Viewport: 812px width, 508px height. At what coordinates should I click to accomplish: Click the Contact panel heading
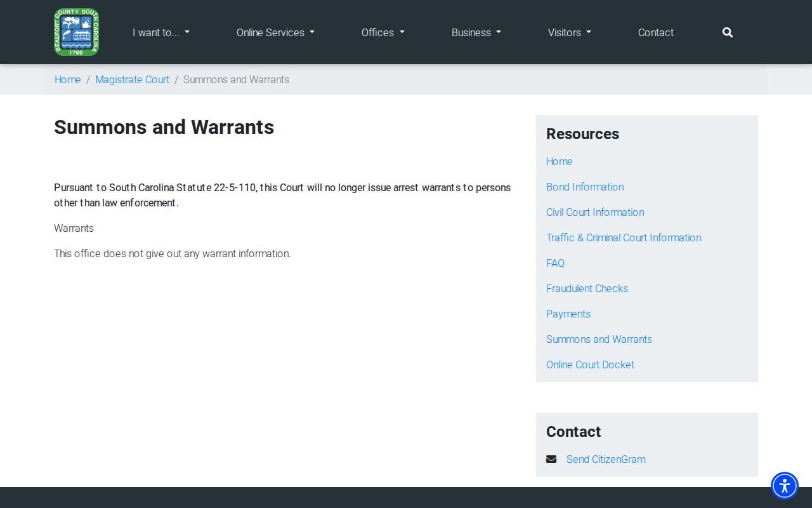click(573, 432)
